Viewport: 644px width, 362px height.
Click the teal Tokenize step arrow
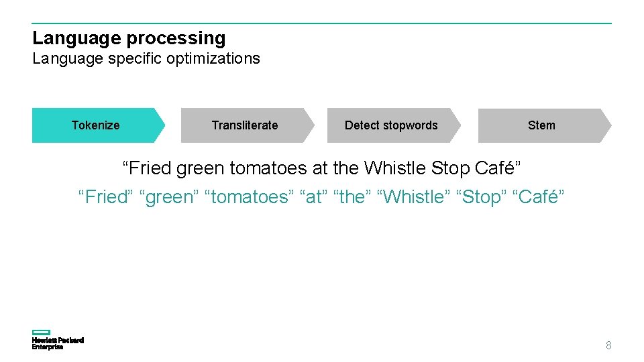pyautogui.click(x=96, y=125)
